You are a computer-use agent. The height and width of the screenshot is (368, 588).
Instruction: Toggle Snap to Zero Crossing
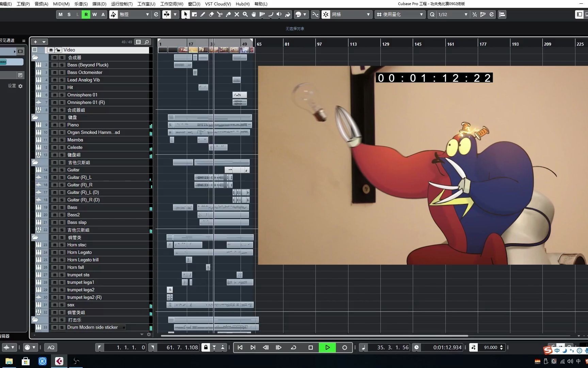(x=315, y=14)
